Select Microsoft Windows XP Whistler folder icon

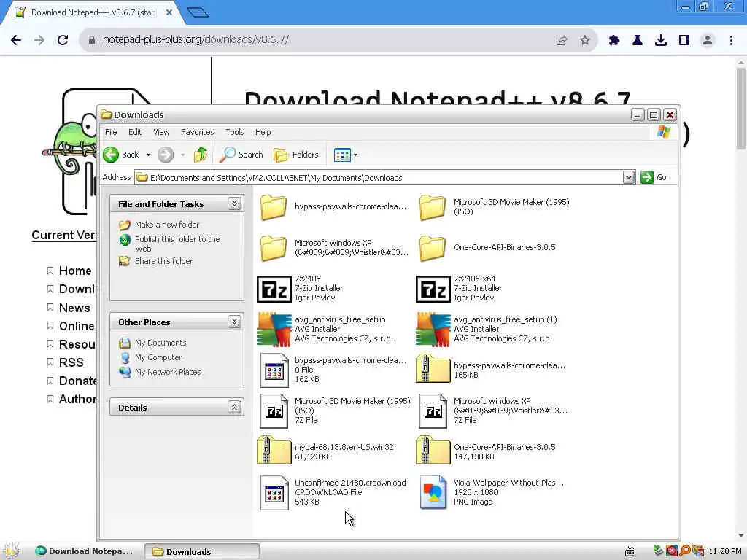click(x=274, y=248)
